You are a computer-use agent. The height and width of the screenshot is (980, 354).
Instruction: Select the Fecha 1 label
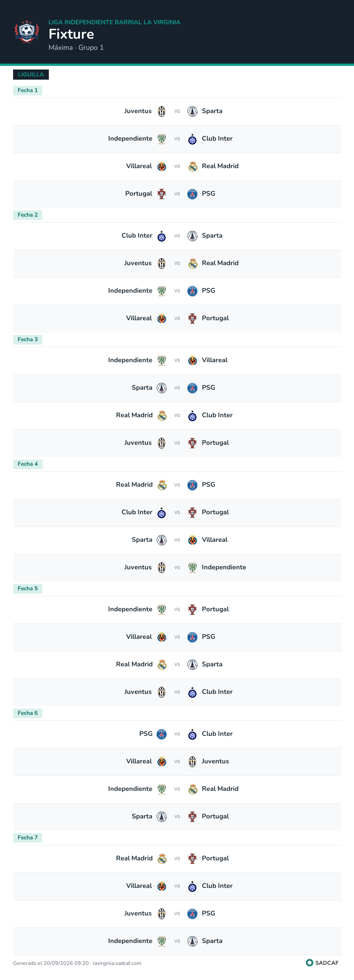click(28, 90)
